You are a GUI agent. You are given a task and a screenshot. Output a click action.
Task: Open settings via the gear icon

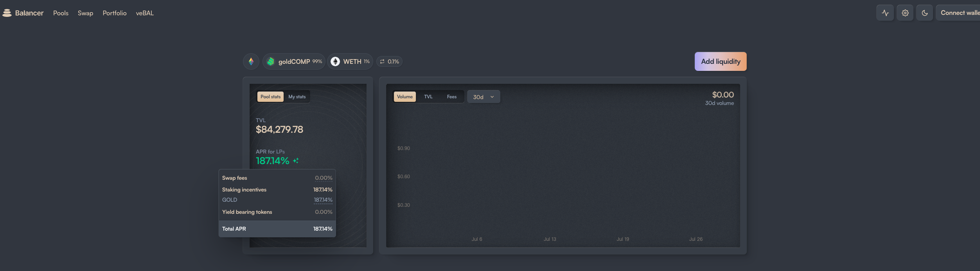[x=905, y=13]
